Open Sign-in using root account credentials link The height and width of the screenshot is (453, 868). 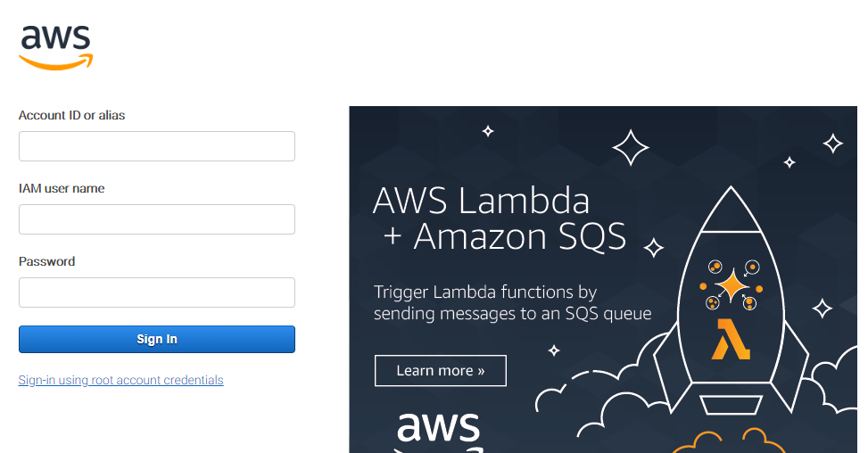[x=120, y=380]
